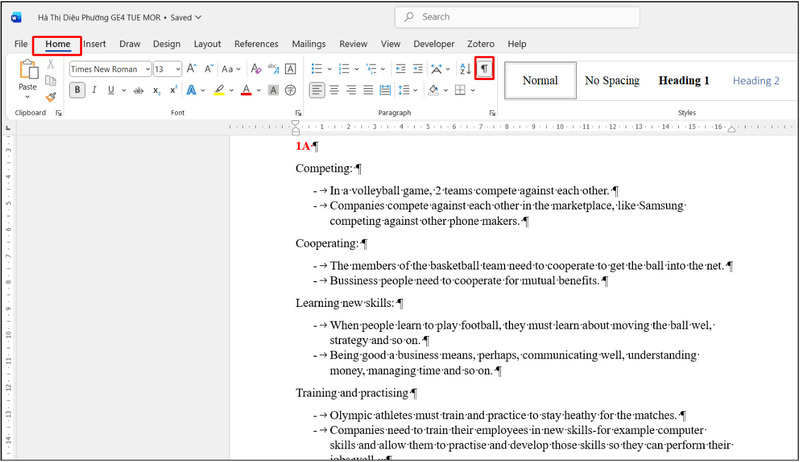Toggle Bold formatting

pyautogui.click(x=77, y=90)
